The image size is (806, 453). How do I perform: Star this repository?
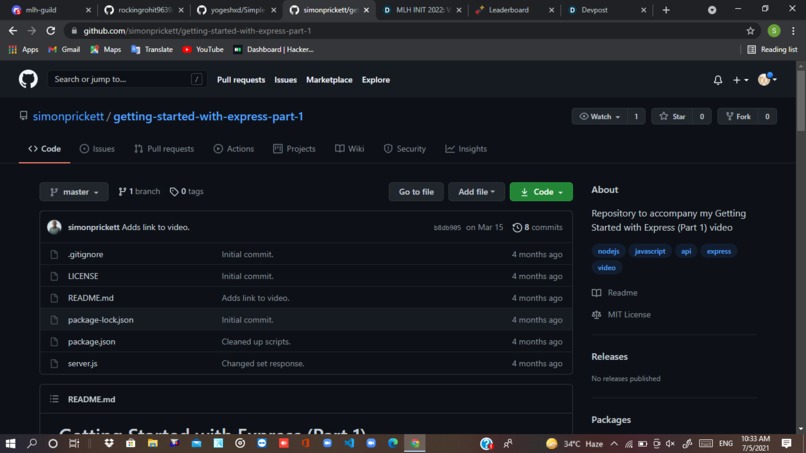(672, 116)
